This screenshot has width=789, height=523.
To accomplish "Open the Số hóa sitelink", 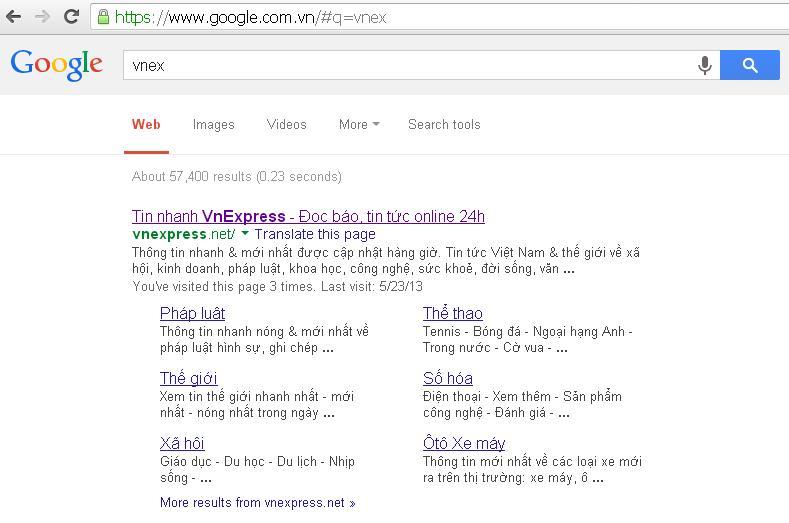I will pos(447,379).
